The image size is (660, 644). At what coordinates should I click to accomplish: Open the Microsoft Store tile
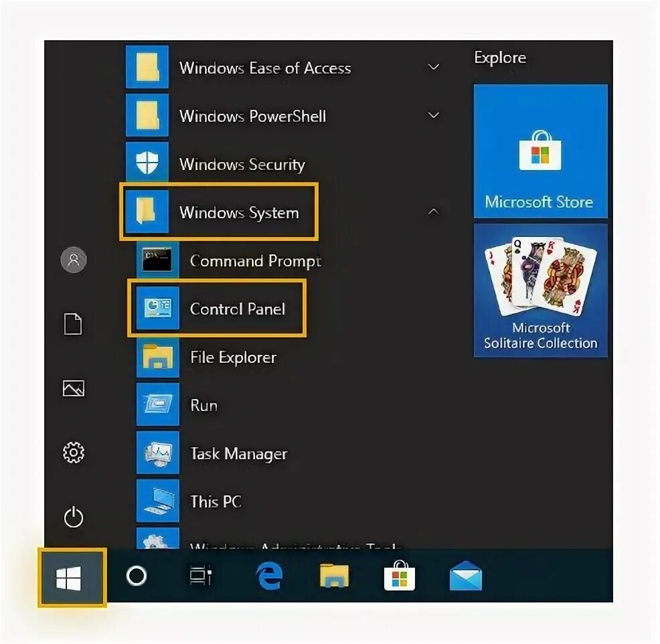pos(540,151)
